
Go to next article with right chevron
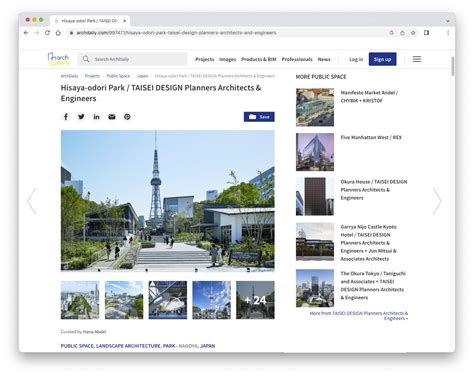pos(437,201)
